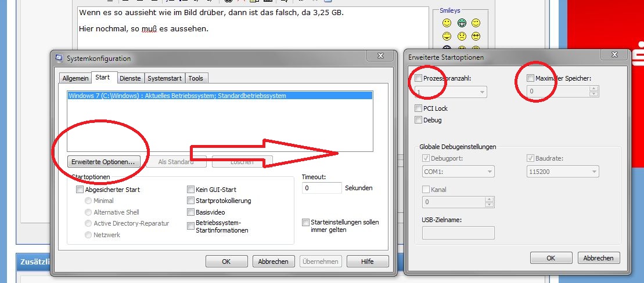Increase Maximaler Speicher with up arrow
This screenshot has width=644, height=283.
tap(593, 89)
